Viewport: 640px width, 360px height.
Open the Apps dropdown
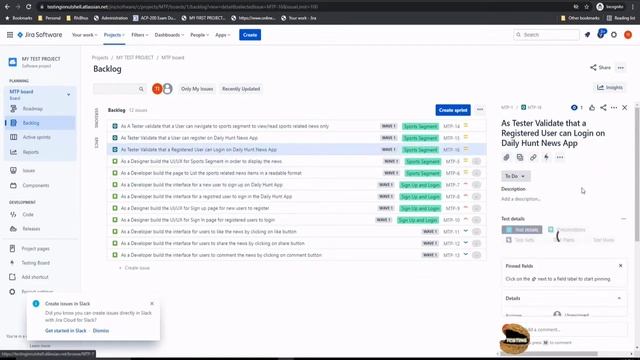222,35
